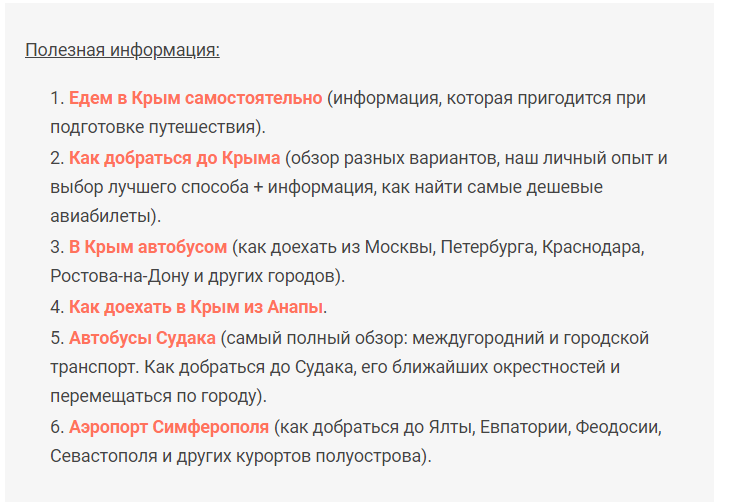Viewport: 730px width, 502px height.
Task: Click the 'Полезная информация:' underlined heading
Action: 122,50
